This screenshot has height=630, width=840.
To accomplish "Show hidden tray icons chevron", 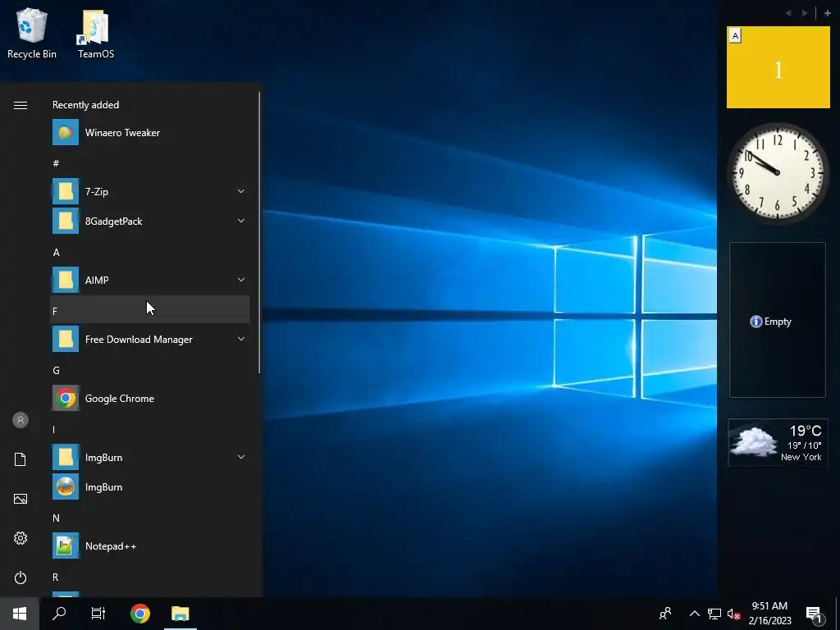I will [x=694, y=614].
